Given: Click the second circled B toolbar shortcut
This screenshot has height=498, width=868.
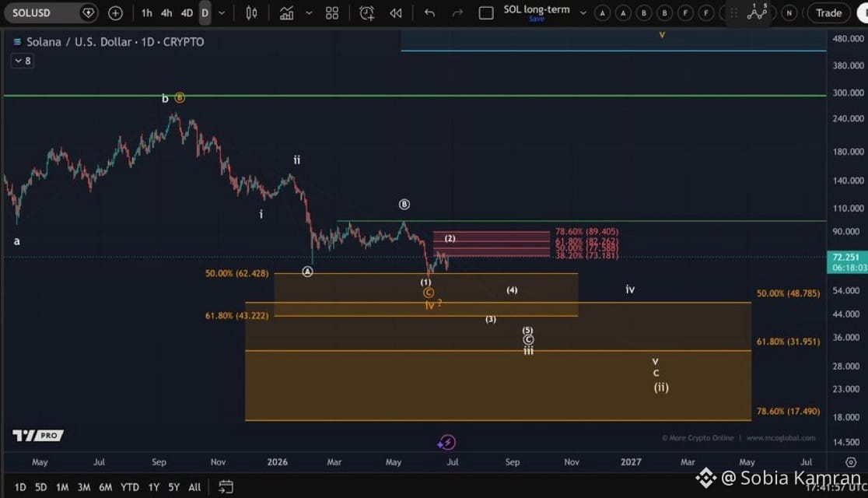Looking at the screenshot, I should 664,12.
